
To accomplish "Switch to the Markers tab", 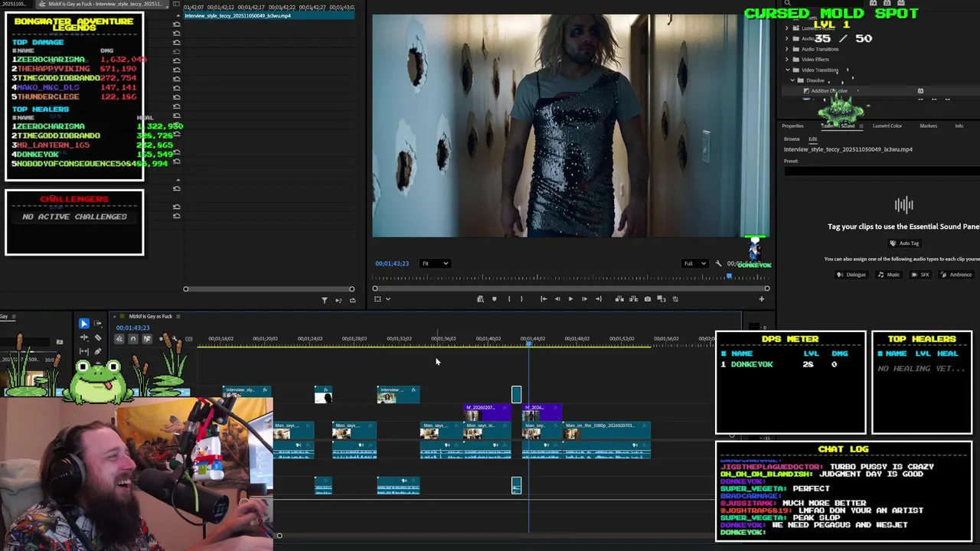I will [x=928, y=126].
